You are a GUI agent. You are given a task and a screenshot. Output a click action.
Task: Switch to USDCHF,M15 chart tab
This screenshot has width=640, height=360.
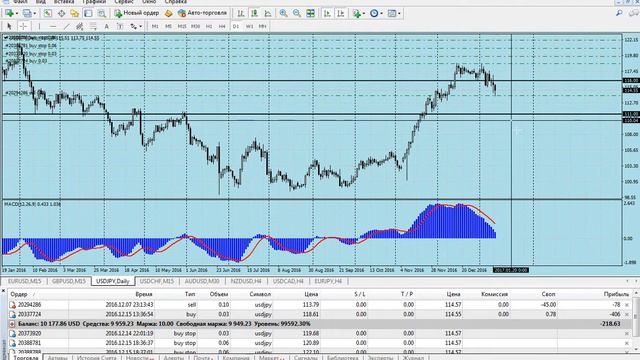(157, 281)
